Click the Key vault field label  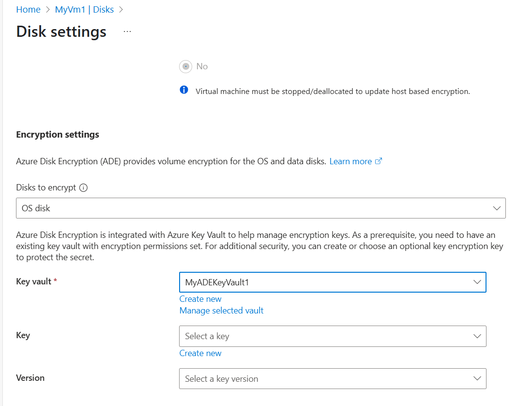click(33, 281)
